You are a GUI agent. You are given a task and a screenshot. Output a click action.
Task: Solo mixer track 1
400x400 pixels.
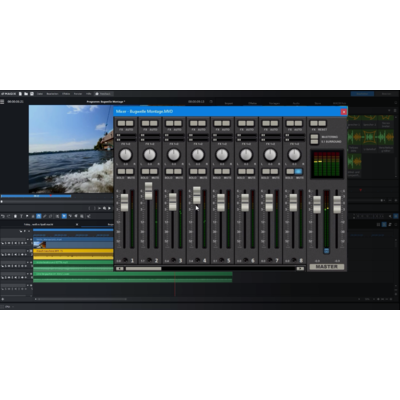pos(121,171)
